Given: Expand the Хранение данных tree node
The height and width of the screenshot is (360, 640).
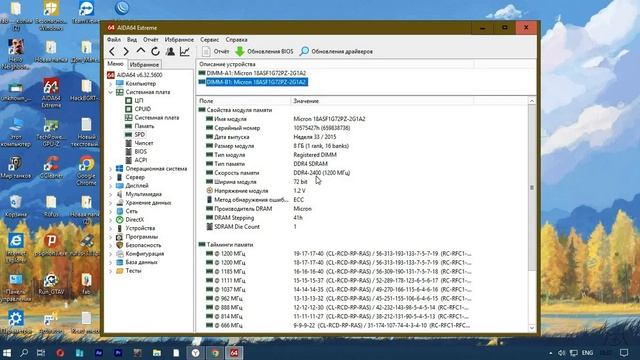Looking at the screenshot, I should click(110, 203).
